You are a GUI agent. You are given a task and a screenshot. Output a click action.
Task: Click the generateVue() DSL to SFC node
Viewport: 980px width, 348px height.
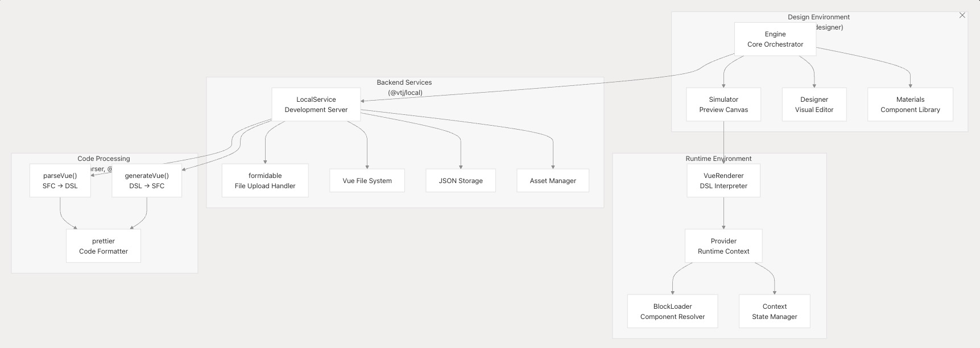pos(147,181)
